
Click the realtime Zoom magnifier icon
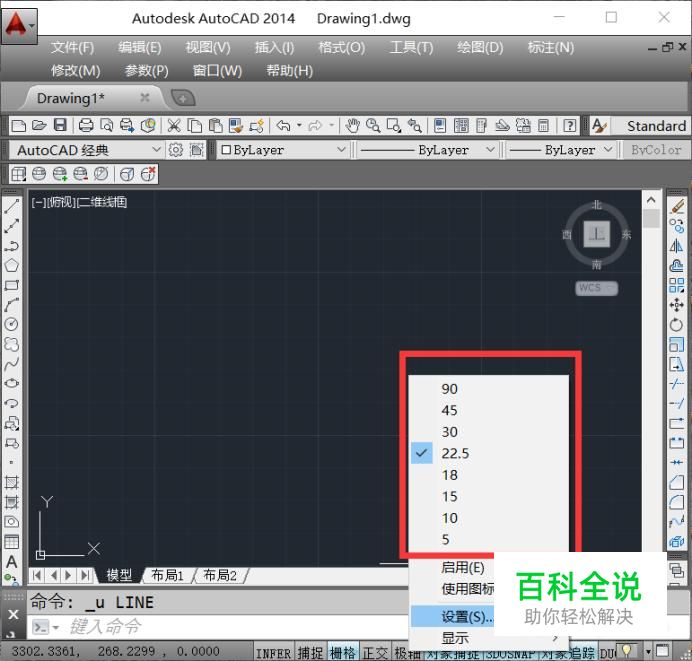click(x=373, y=126)
